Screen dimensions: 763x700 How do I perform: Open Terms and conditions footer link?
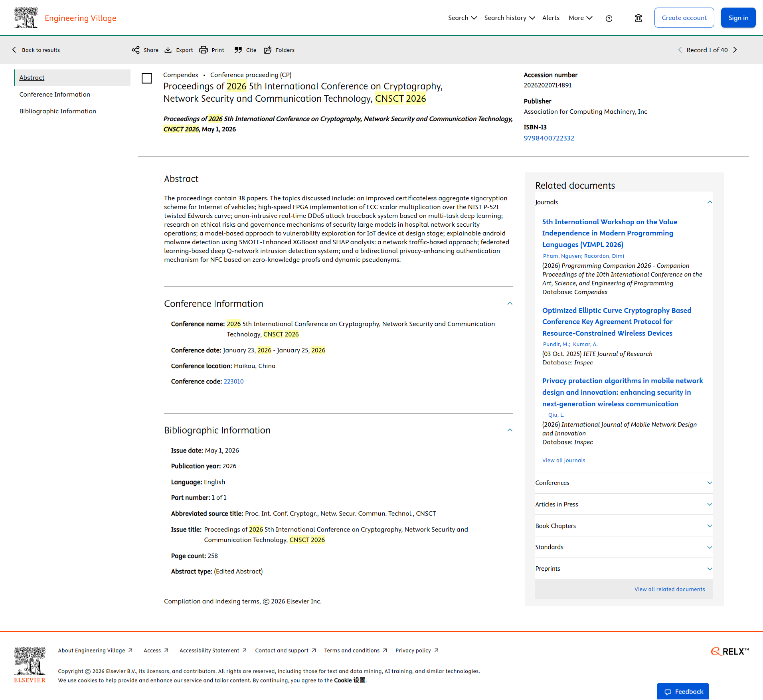pyautogui.click(x=352, y=651)
